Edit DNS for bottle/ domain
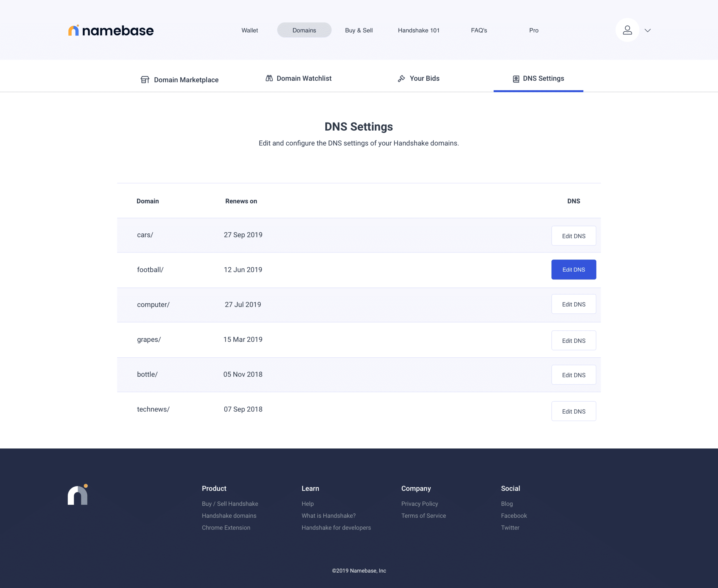 [x=574, y=375]
